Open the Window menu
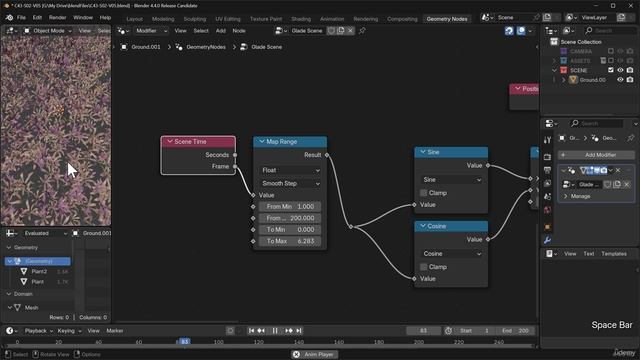Screen dimensions: 640x360 83,18
